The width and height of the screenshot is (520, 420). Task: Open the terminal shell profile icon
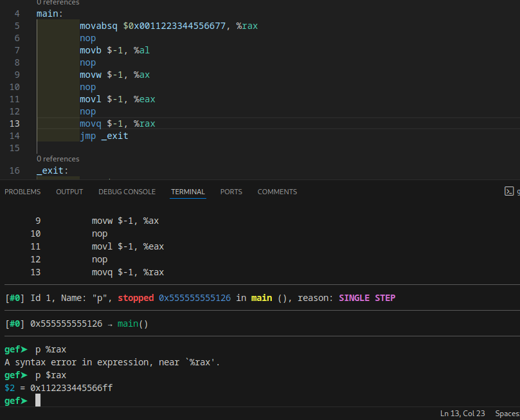509,192
